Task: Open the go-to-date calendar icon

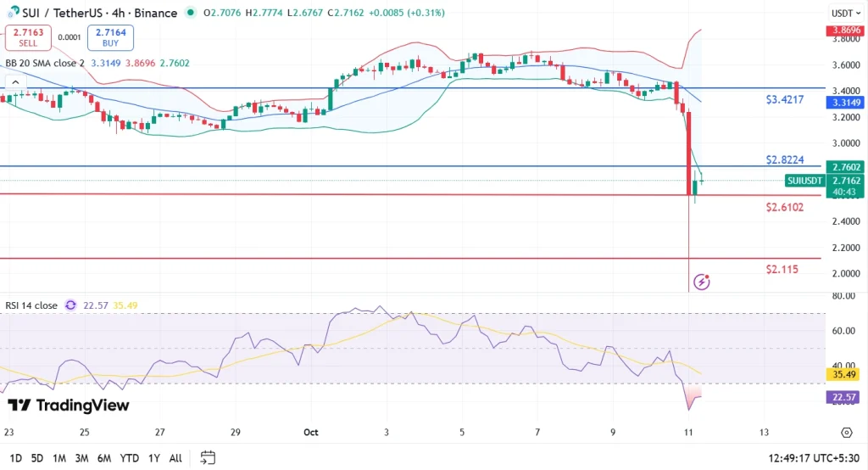Action: pos(208,458)
